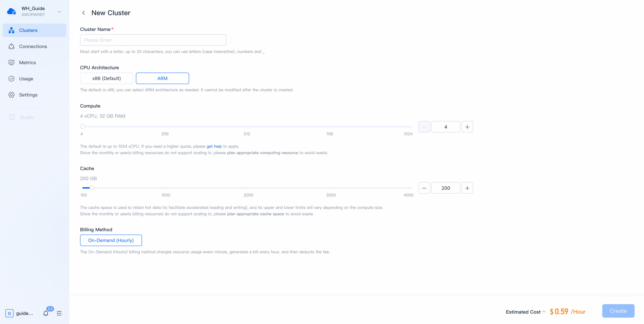Image resolution: width=644 pixels, height=324 pixels.
Task: Open the get help link
Action: point(214,146)
